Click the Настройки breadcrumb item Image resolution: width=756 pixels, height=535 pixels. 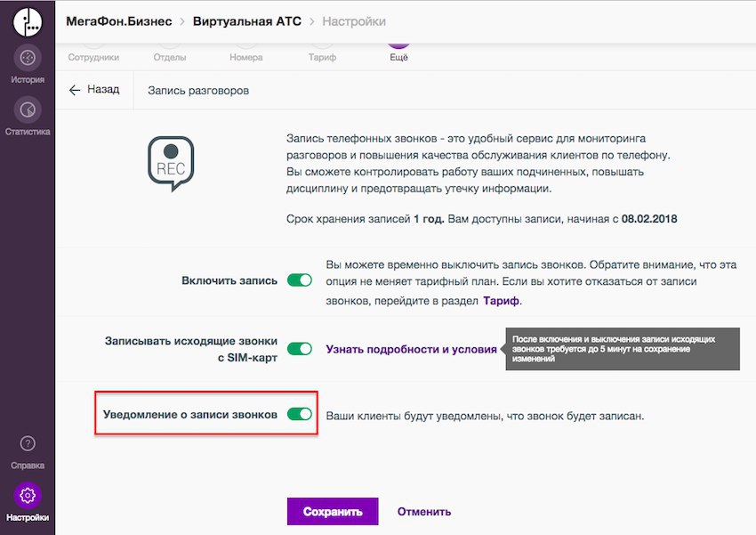pos(354,21)
